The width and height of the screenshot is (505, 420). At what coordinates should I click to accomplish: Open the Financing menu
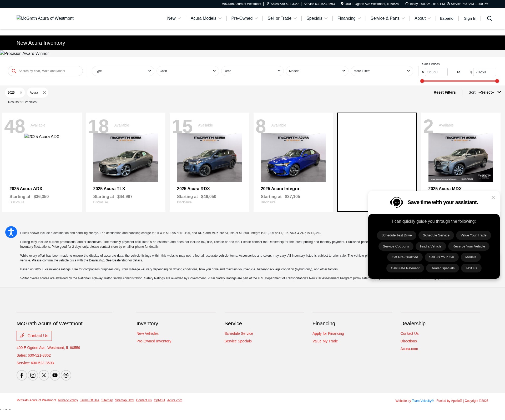click(x=349, y=18)
